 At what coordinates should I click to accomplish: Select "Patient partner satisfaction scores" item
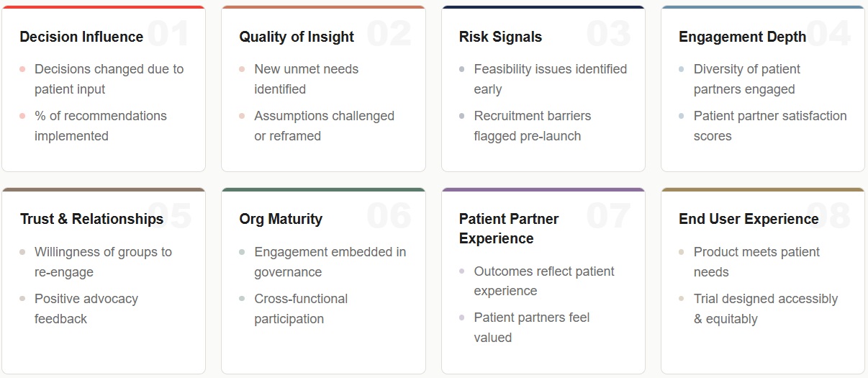(769, 126)
